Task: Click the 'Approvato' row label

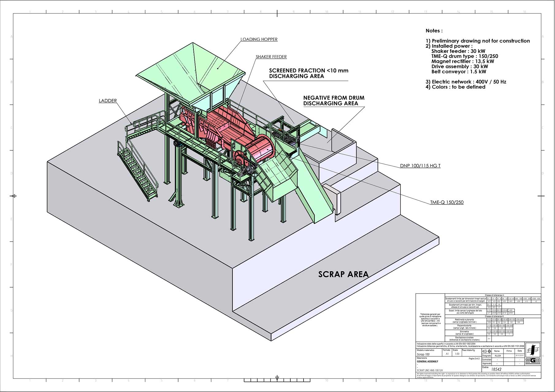Action: tap(487, 364)
